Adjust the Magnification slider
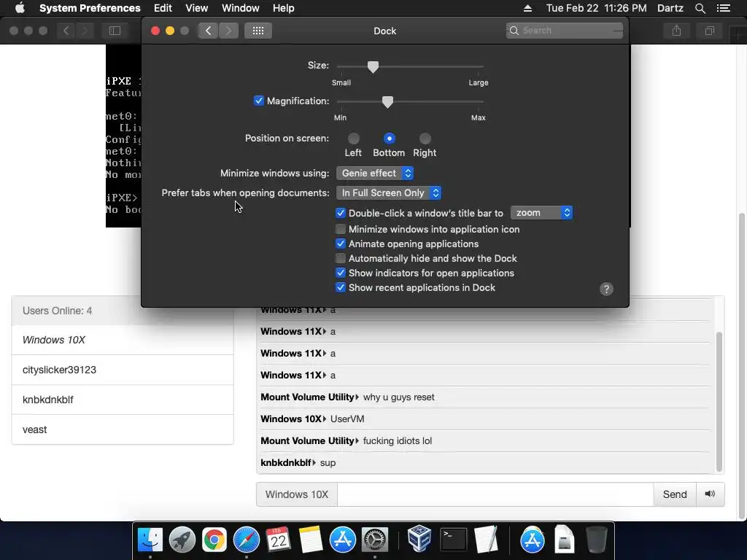The height and width of the screenshot is (560, 747). (x=388, y=101)
